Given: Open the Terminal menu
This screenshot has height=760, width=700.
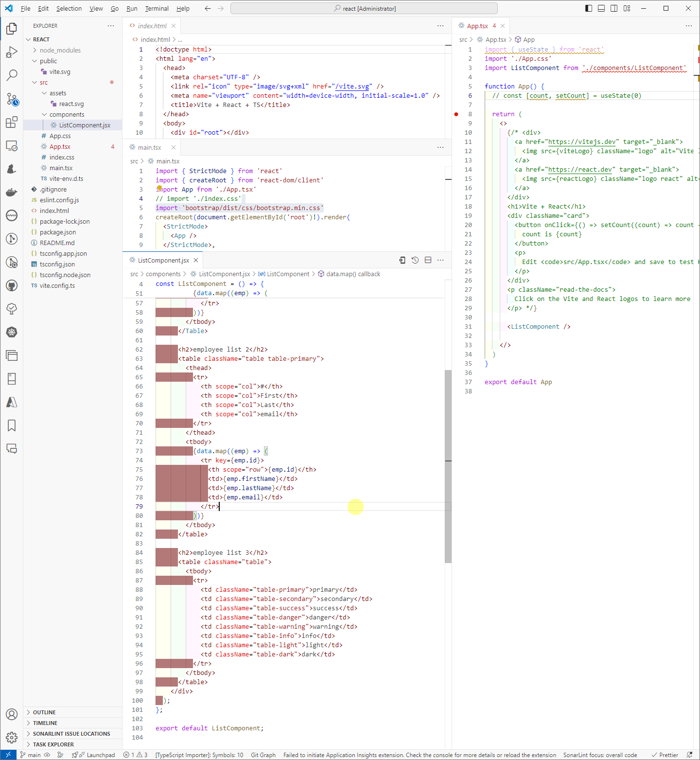Looking at the screenshot, I should (x=157, y=8).
